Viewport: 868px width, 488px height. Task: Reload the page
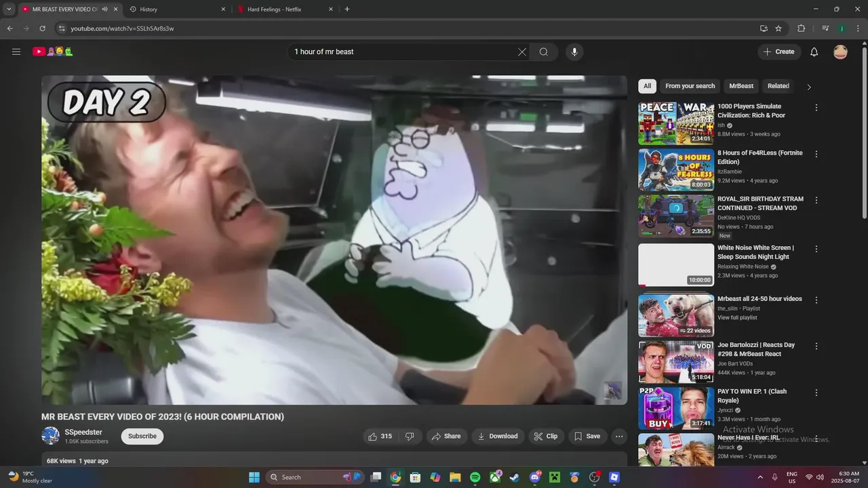click(x=42, y=28)
